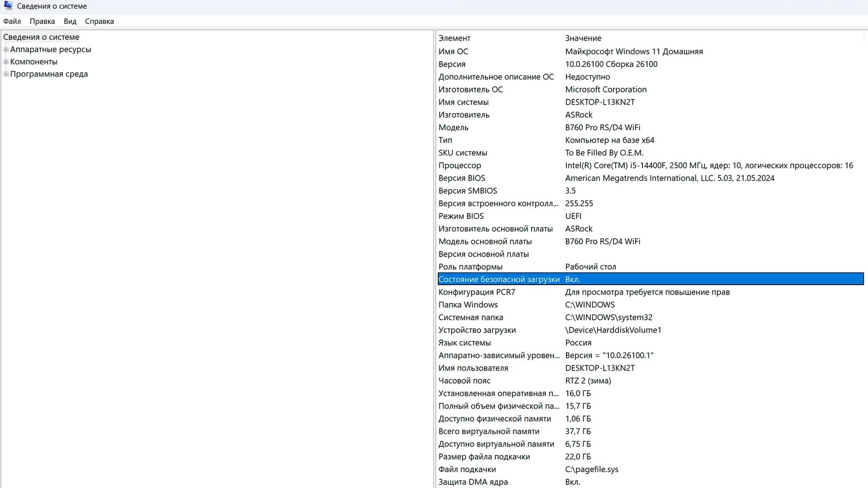Sort list by the Значение column header
This screenshot has height=488, width=868.
[x=583, y=38]
